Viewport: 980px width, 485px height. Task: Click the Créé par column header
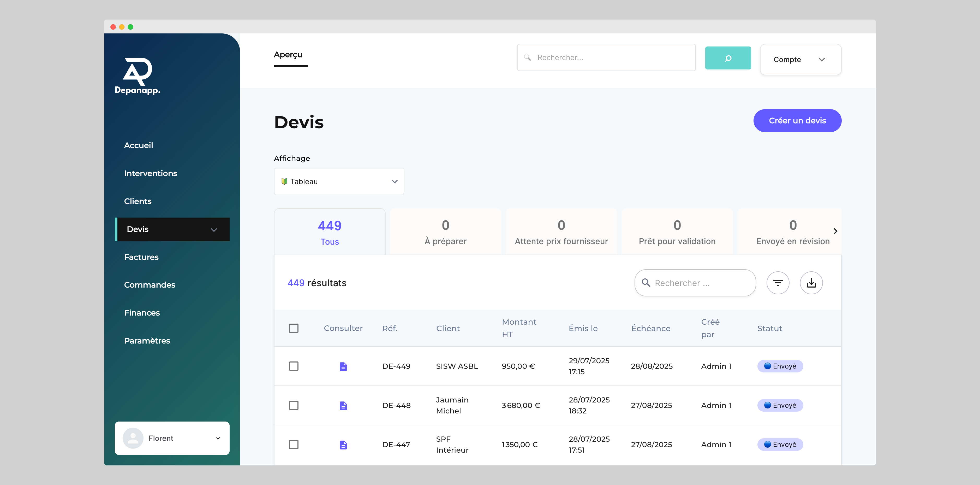[710, 328]
